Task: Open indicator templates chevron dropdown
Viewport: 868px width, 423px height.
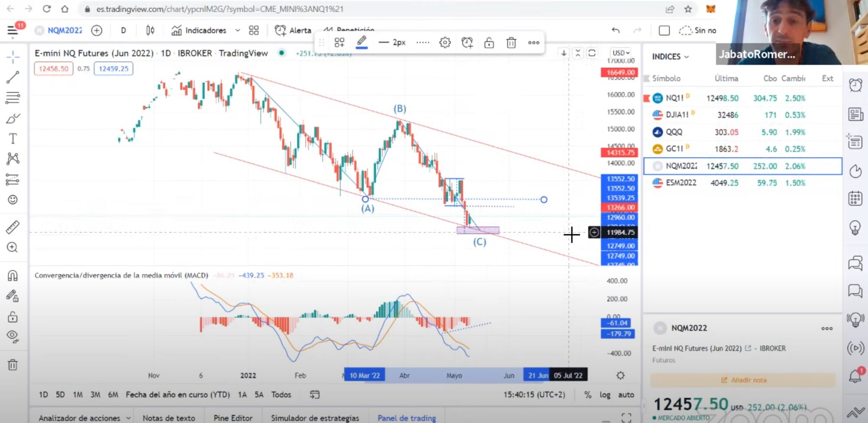Action: tap(237, 30)
